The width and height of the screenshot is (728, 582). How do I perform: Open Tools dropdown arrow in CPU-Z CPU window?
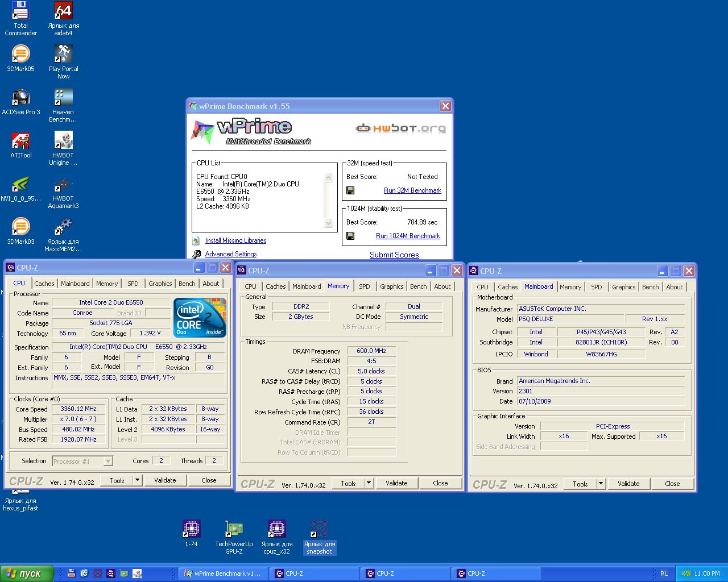tap(137, 480)
